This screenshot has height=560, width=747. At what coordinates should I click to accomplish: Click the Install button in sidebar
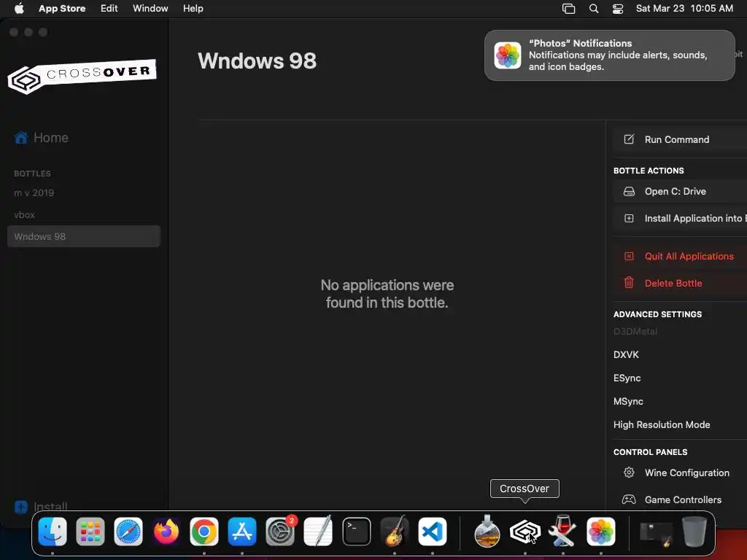click(x=41, y=507)
